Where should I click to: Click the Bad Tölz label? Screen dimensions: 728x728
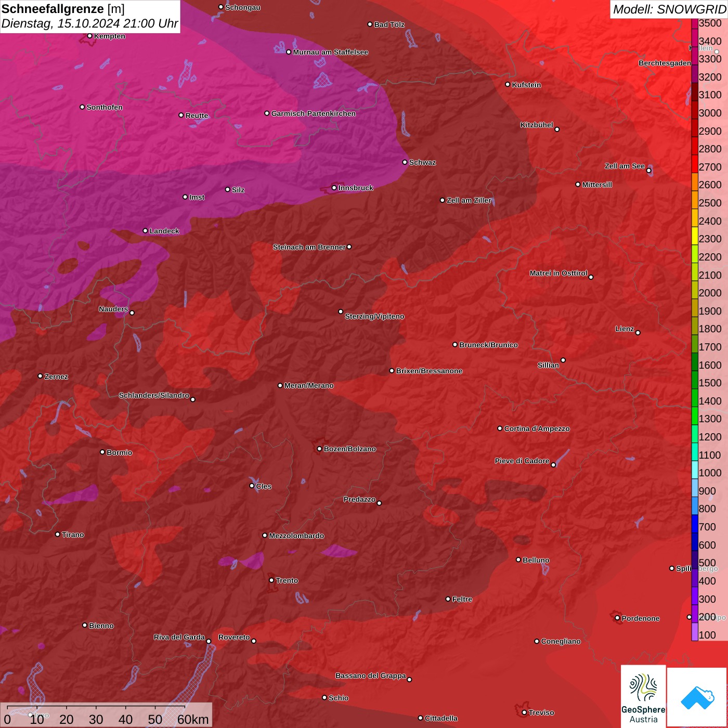389,24
